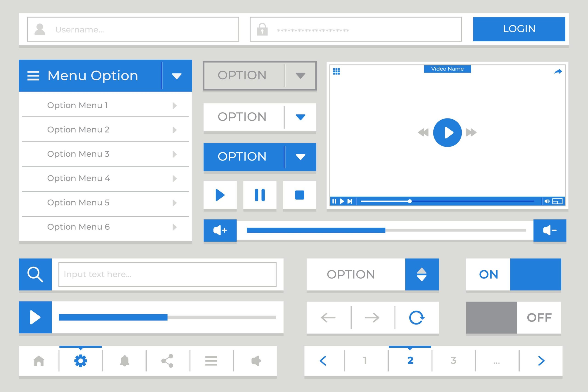Go back with the left arrow navigation icon

click(x=328, y=318)
